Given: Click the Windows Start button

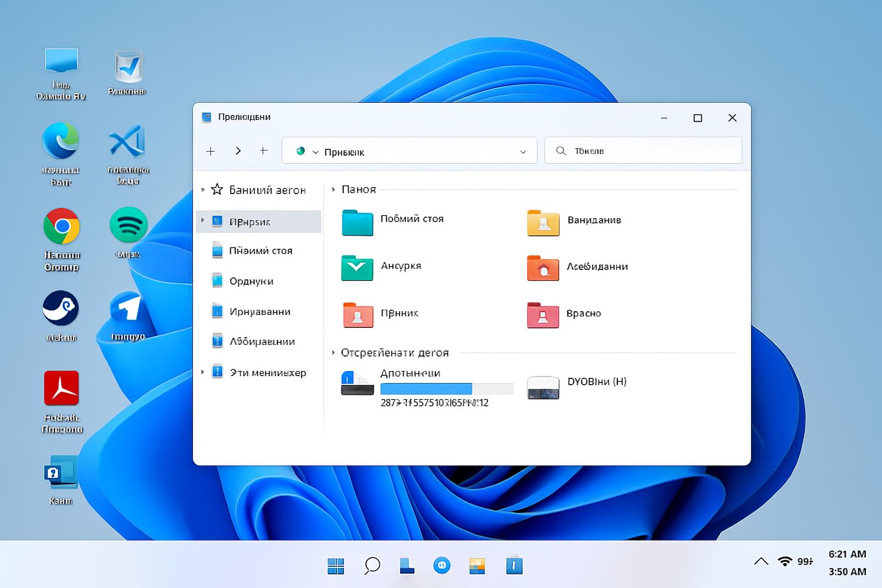Looking at the screenshot, I should 335,566.
